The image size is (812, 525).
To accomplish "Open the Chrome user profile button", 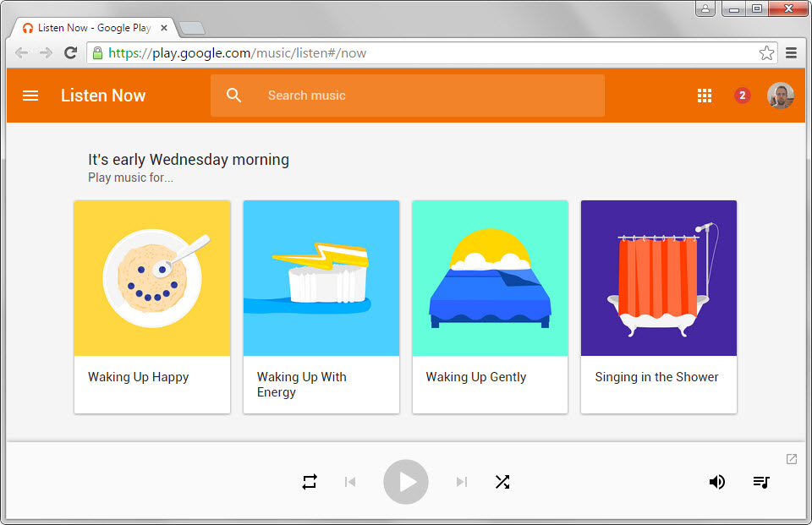I will coord(705,8).
